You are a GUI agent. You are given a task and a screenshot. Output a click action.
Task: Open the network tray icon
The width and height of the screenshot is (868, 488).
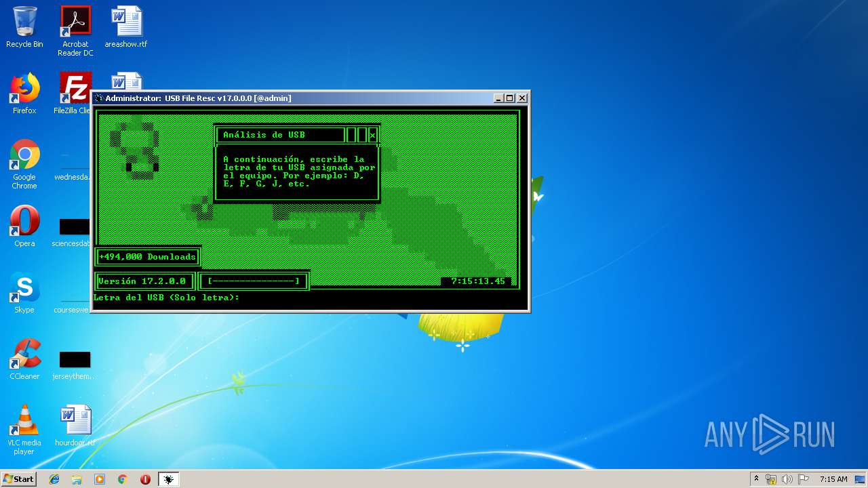click(771, 479)
